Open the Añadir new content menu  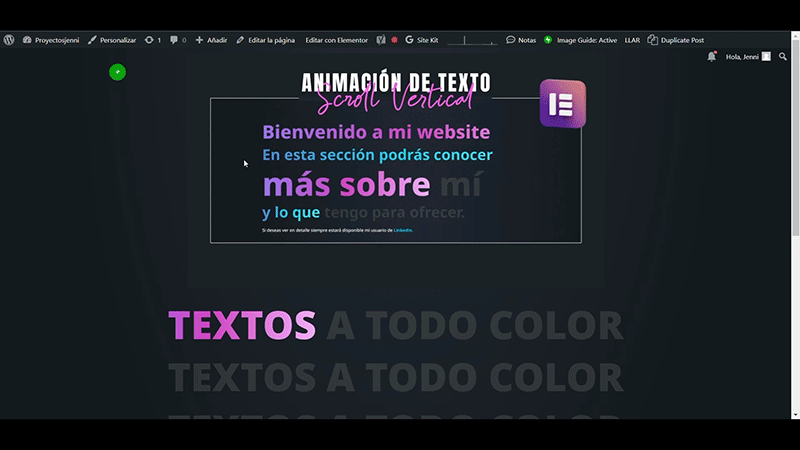211,40
